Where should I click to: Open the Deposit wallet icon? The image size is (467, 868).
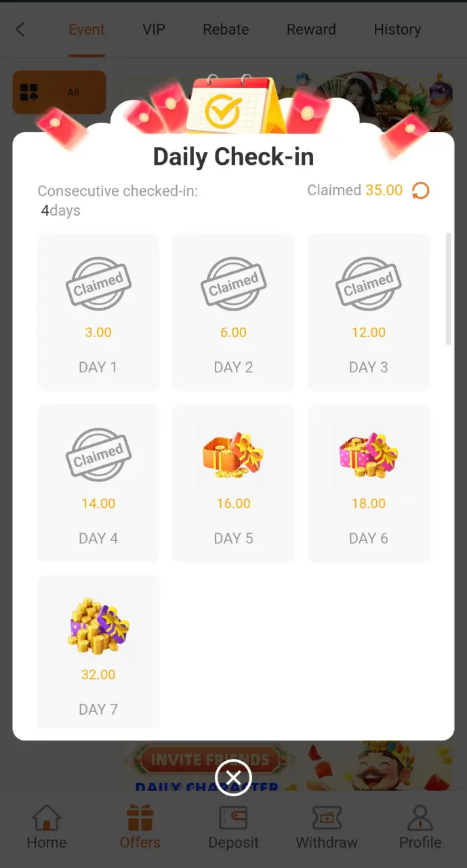[x=233, y=818]
